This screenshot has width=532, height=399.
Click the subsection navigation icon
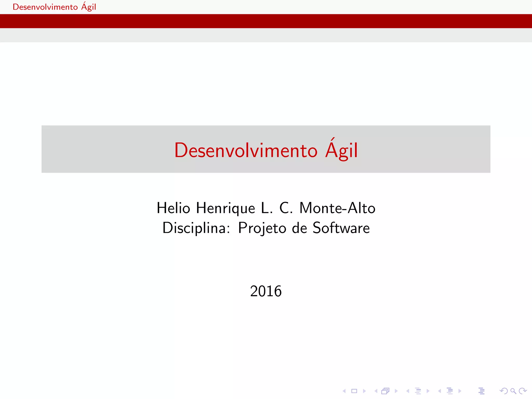[x=418, y=391]
